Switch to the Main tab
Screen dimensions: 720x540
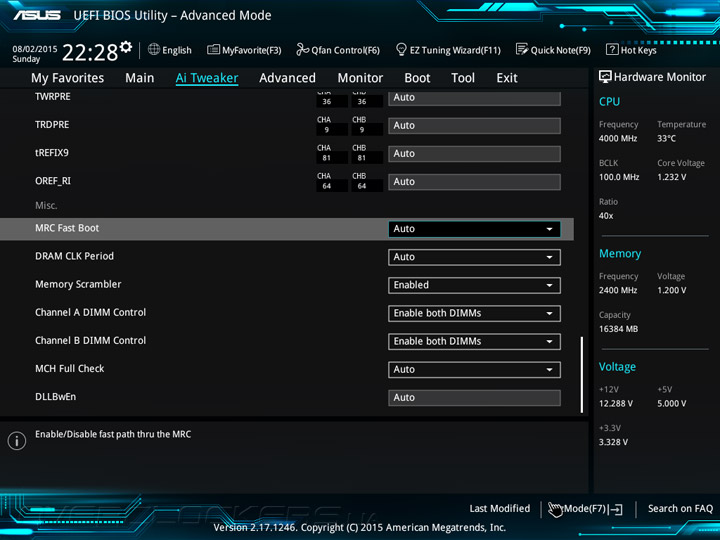(140, 78)
